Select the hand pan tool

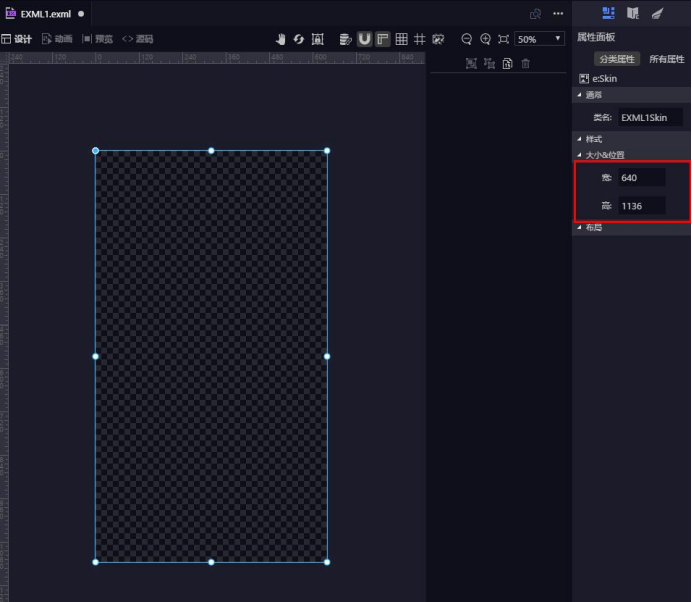(x=280, y=39)
